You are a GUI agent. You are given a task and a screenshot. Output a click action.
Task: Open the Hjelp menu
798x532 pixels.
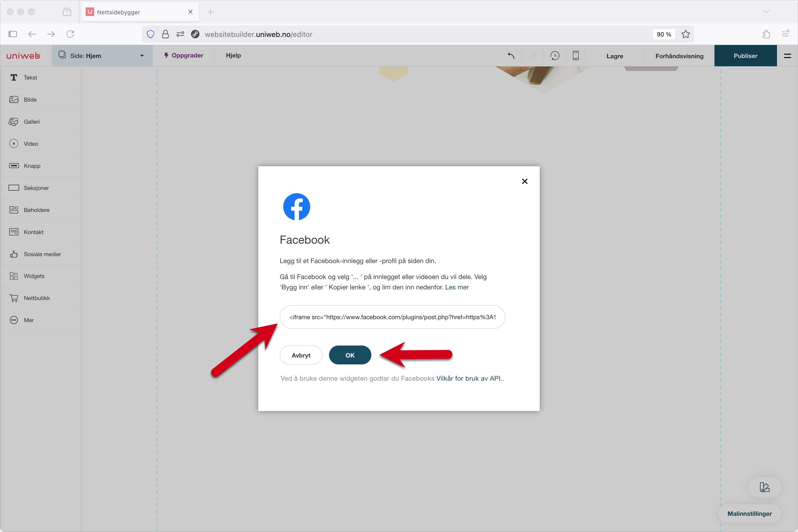[x=234, y=55]
